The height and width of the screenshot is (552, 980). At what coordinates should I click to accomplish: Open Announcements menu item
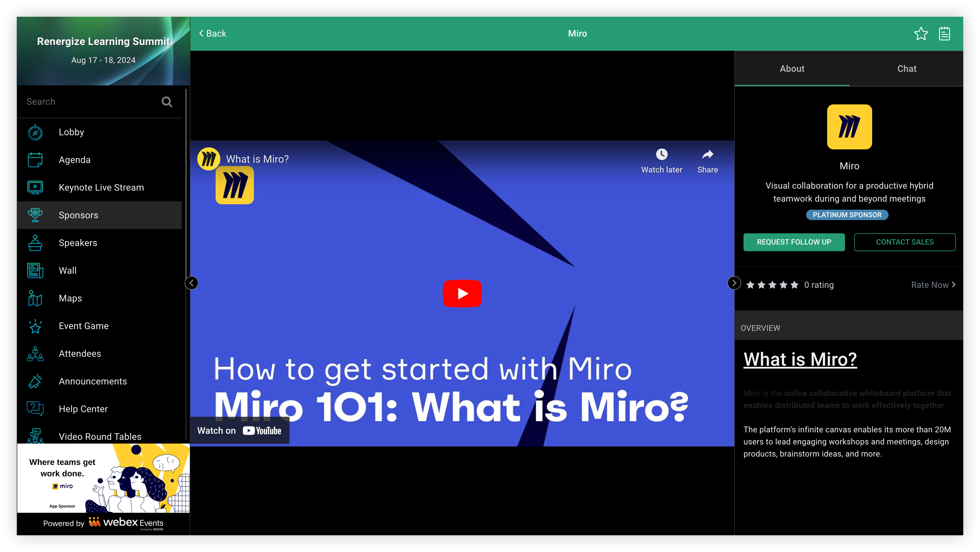click(99, 381)
